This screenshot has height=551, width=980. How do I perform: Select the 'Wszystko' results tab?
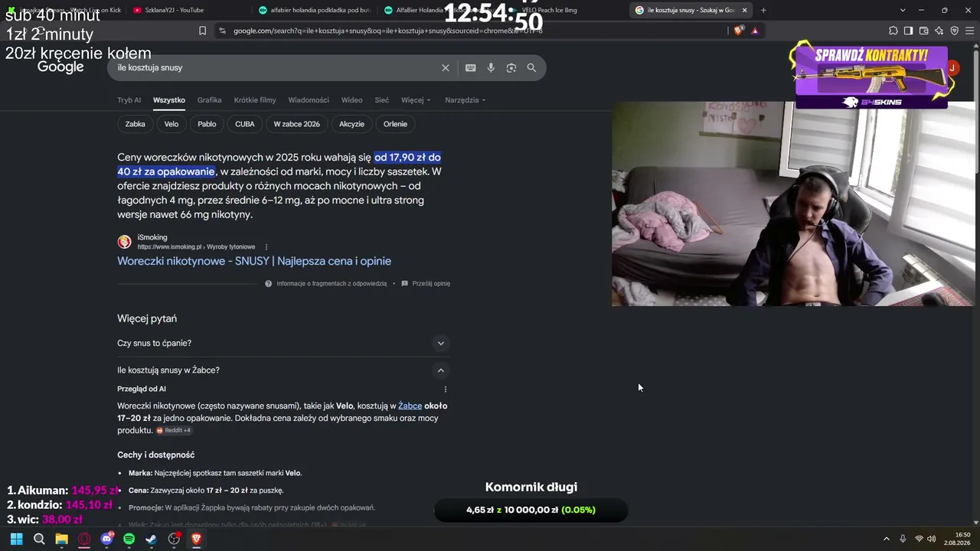169,100
